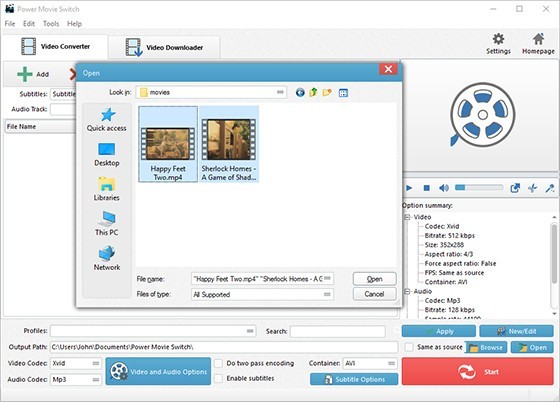Select 'Bitrate: 512 kbps' summary row
This screenshot has height=402, width=560.
click(450, 236)
